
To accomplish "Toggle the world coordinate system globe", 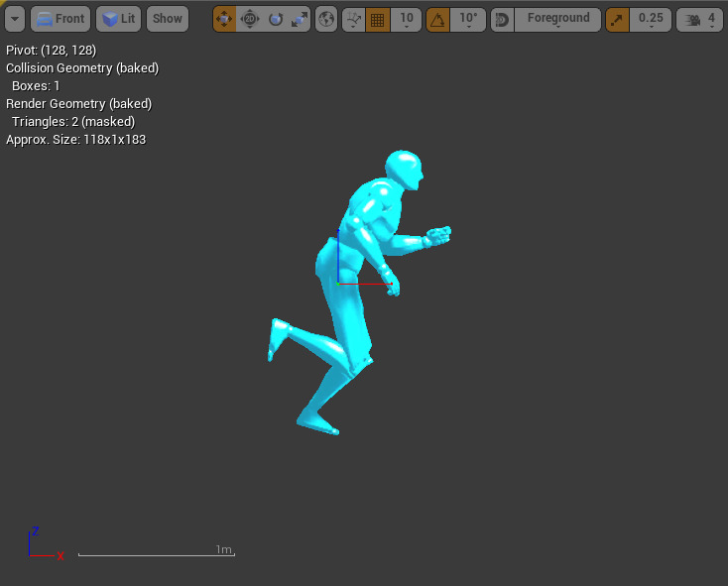I will point(326,19).
